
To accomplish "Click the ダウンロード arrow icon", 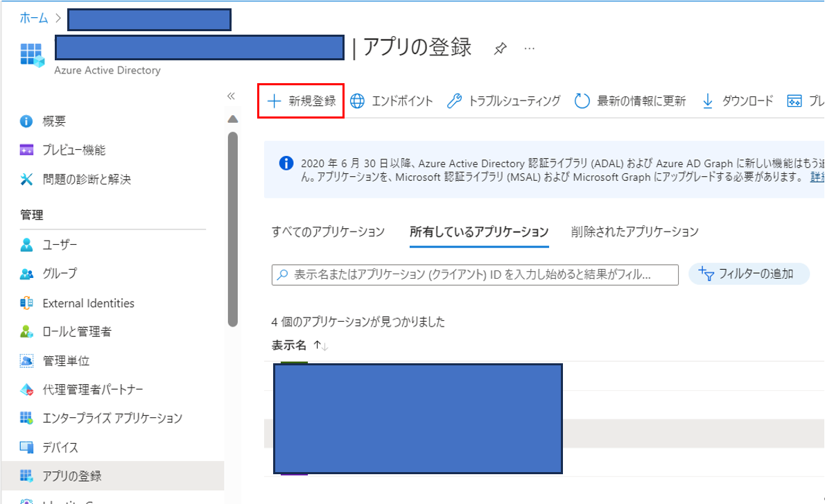I will (708, 101).
